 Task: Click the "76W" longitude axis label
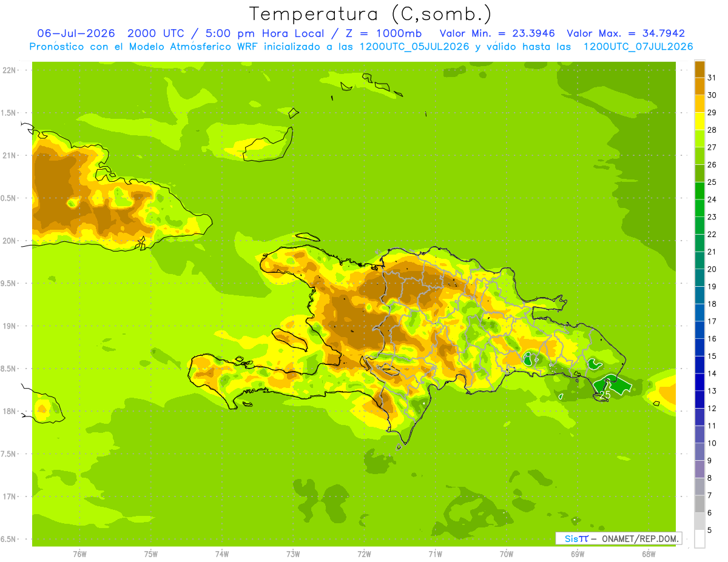click(x=79, y=554)
